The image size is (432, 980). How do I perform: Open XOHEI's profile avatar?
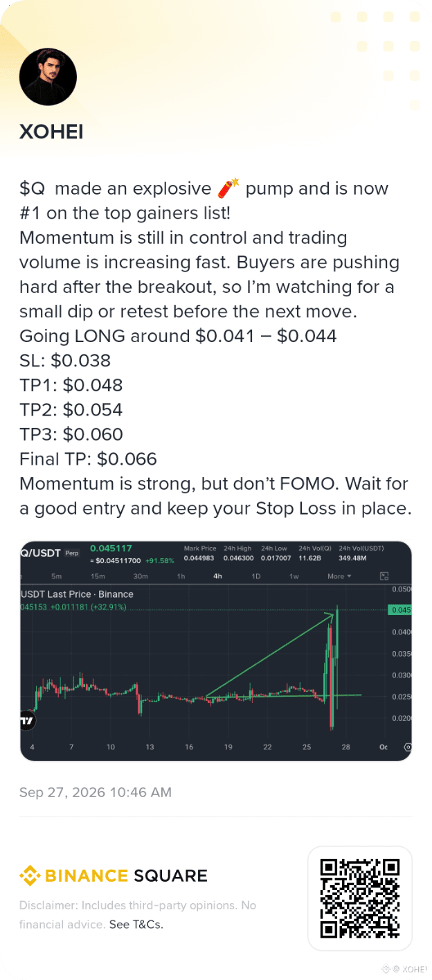48,76
